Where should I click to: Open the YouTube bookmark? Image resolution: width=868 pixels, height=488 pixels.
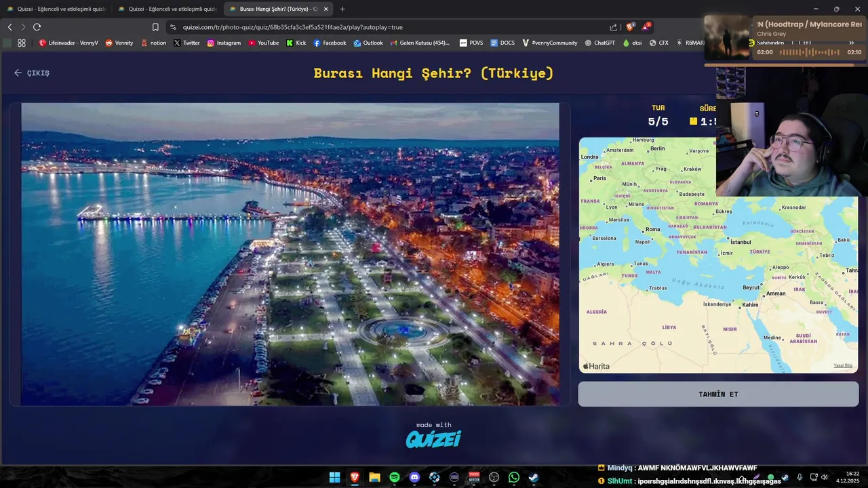pyautogui.click(x=263, y=43)
